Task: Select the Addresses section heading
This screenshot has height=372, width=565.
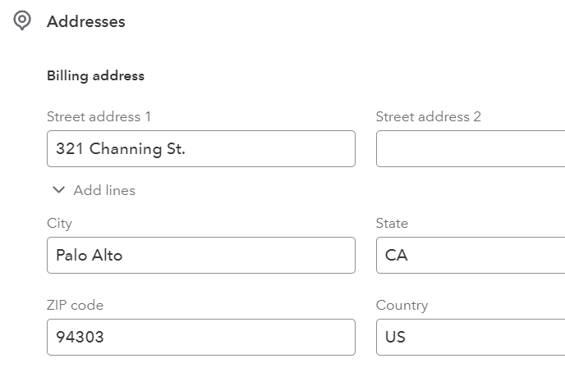Action: [x=86, y=22]
